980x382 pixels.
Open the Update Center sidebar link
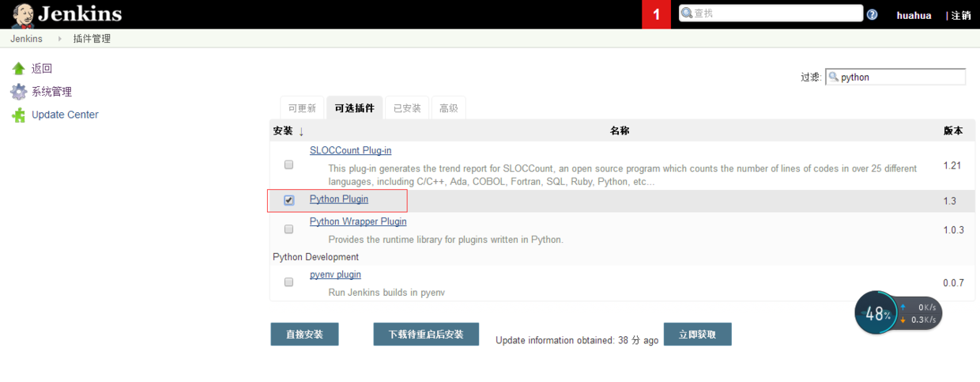(x=65, y=115)
